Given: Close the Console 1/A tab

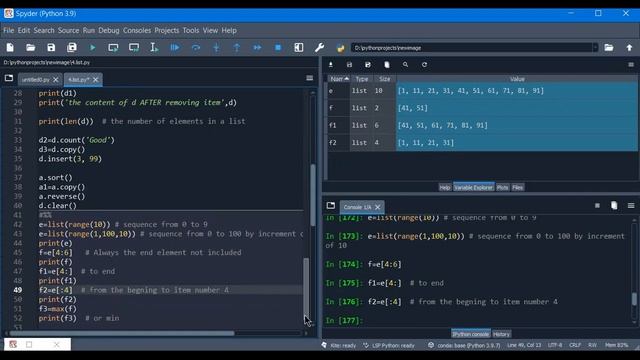Looking at the screenshot, I should pyautogui.click(x=378, y=207).
